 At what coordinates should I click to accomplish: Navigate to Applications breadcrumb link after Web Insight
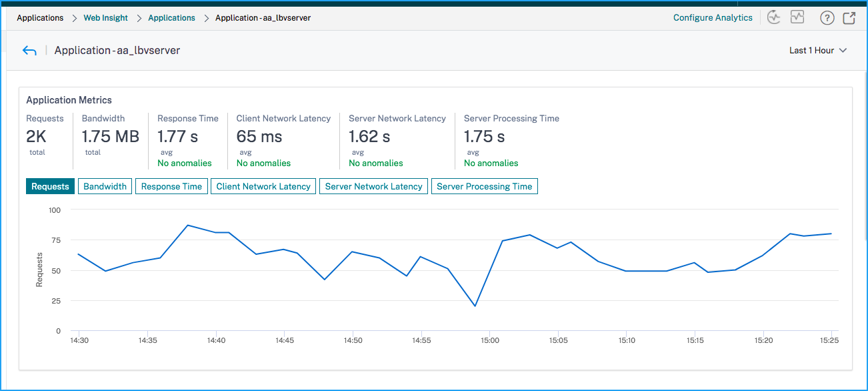pos(172,18)
